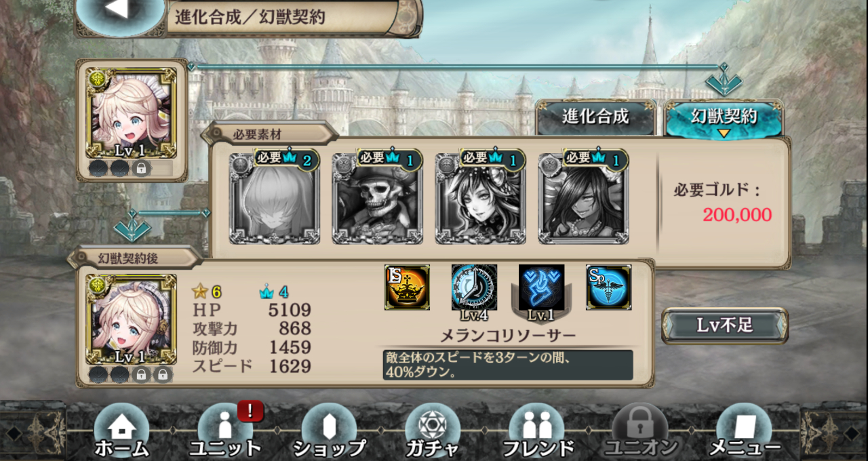Click the Lv不足 button
Image resolution: width=868 pixels, height=461 pixels.
[724, 325]
